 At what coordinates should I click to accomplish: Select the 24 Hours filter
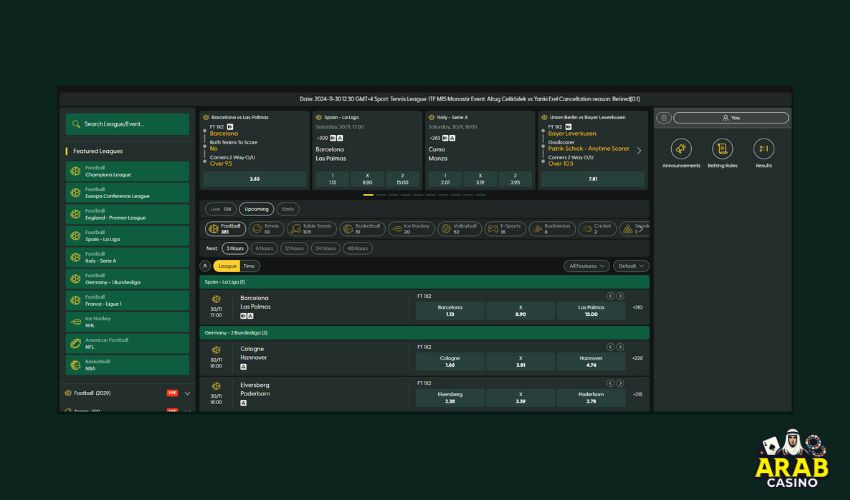pyautogui.click(x=325, y=248)
